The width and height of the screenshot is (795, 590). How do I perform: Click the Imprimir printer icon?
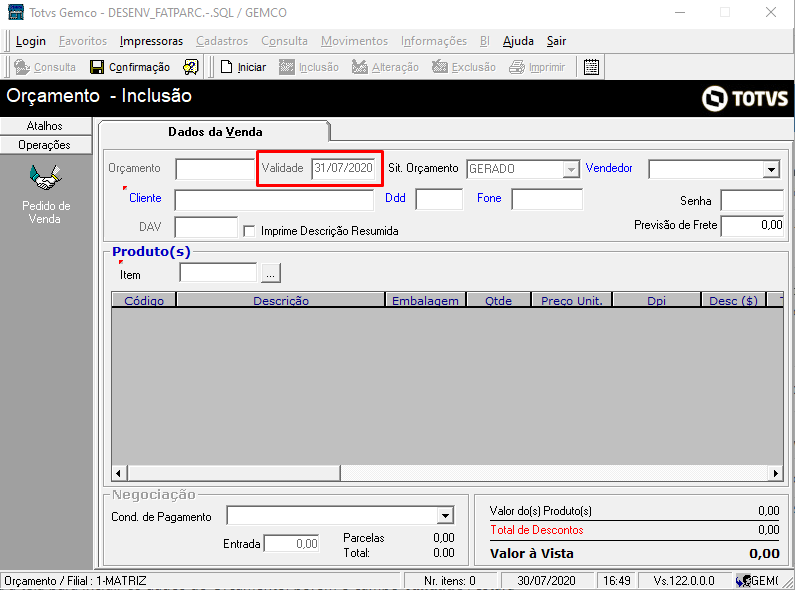point(517,67)
